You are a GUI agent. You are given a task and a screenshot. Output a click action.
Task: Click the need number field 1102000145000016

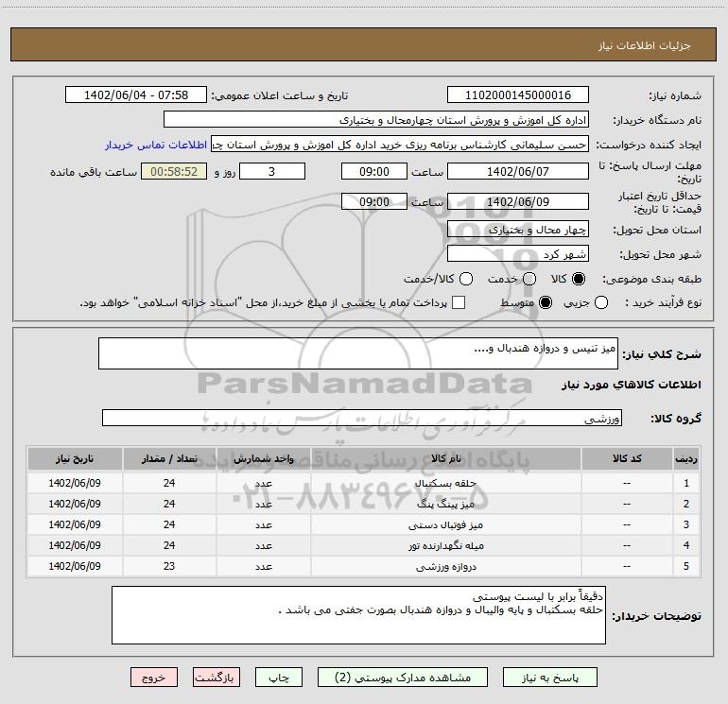(518, 94)
